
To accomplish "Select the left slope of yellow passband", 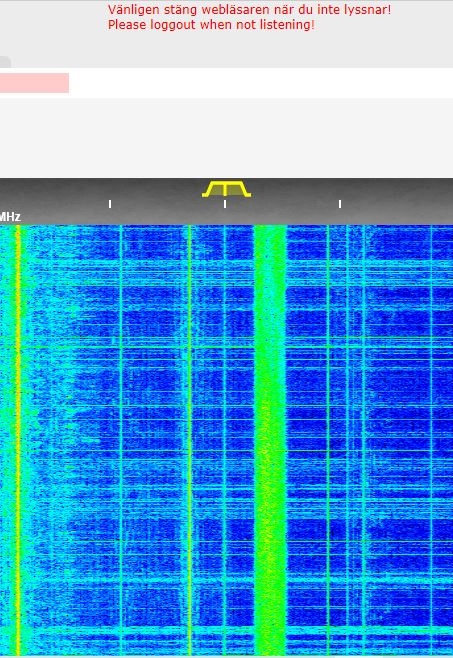I will point(207,188).
